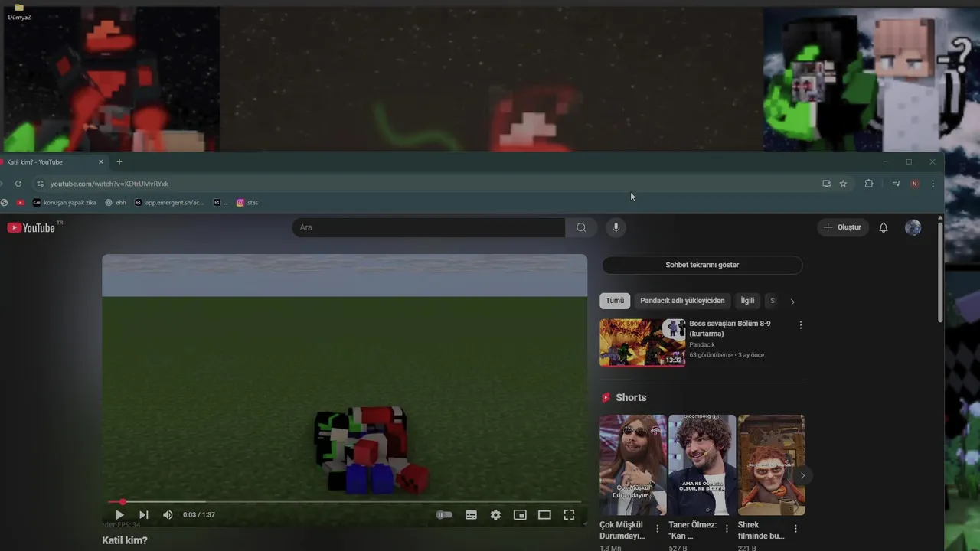Open media controls icon in Chrome toolbar
The width and height of the screenshot is (980, 551).
(x=896, y=184)
